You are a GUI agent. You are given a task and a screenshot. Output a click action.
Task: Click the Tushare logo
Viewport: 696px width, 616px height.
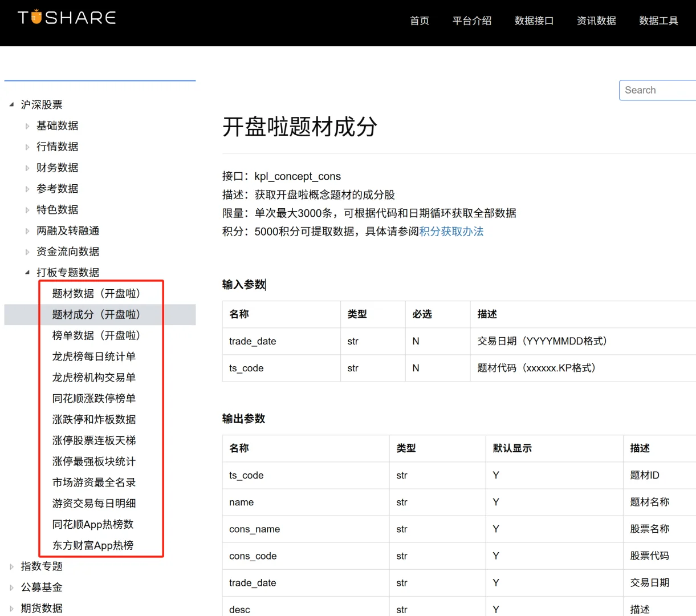coord(66,17)
